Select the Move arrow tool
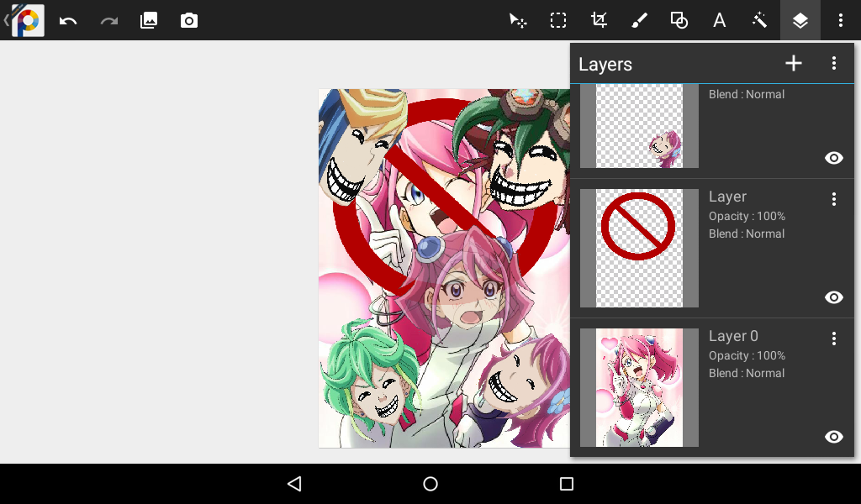Viewport: 861px width, 504px height. click(x=518, y=21)
